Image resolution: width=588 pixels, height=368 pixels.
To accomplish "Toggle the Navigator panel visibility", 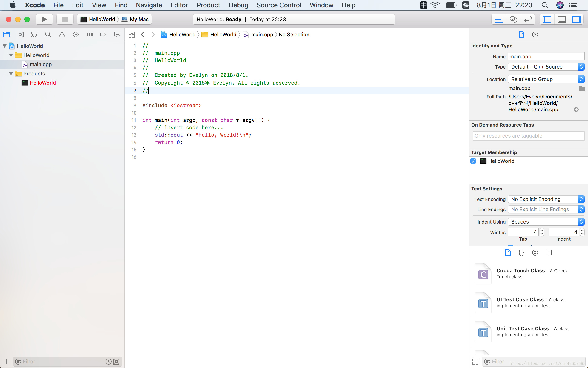I will [x=547, y=19].
